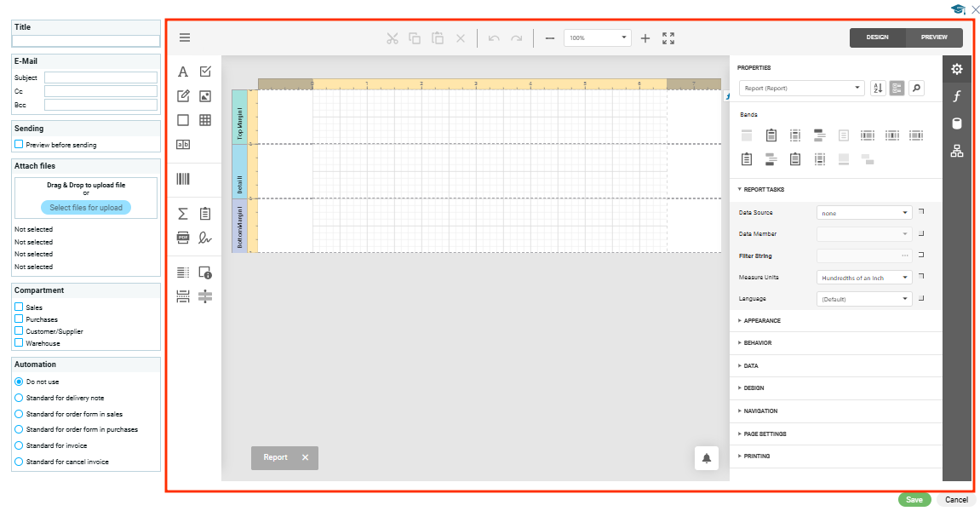Switch to the Preview tab
980x511 pixels.
934,37
